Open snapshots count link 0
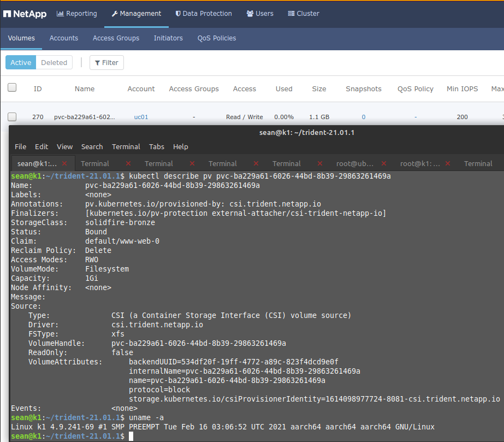Image resolution: width=504 pixels, height=442 pixels. click(x=364, y=117)
